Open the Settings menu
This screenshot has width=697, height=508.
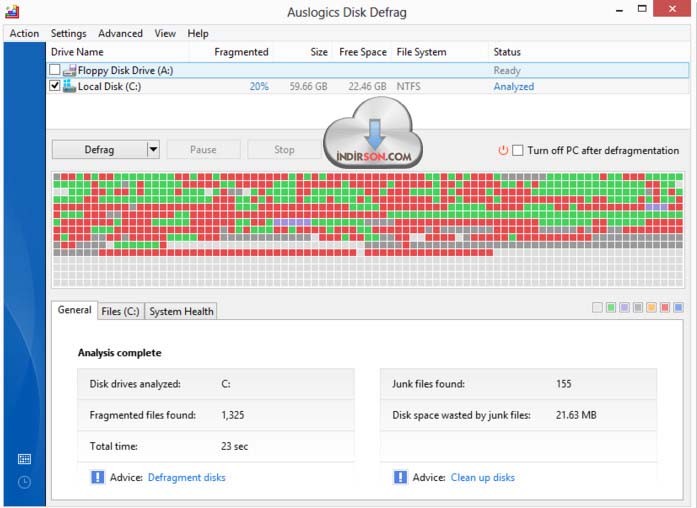(68, 33)
